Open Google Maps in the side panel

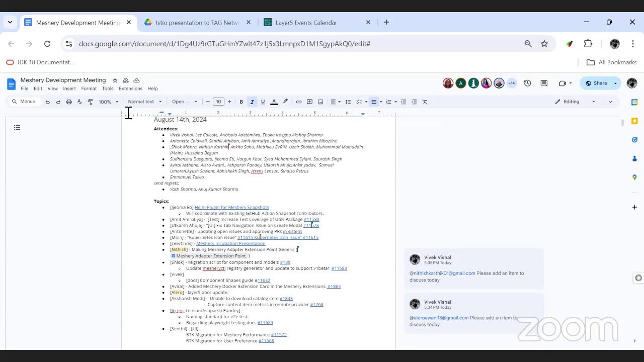click(x=634, y=177)
